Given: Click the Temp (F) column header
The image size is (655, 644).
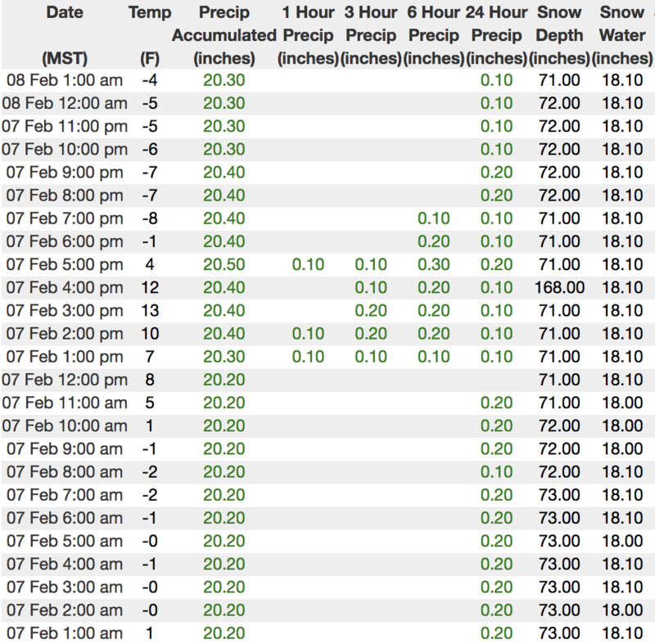Looking at the screenshot, I should click(150, 35).
